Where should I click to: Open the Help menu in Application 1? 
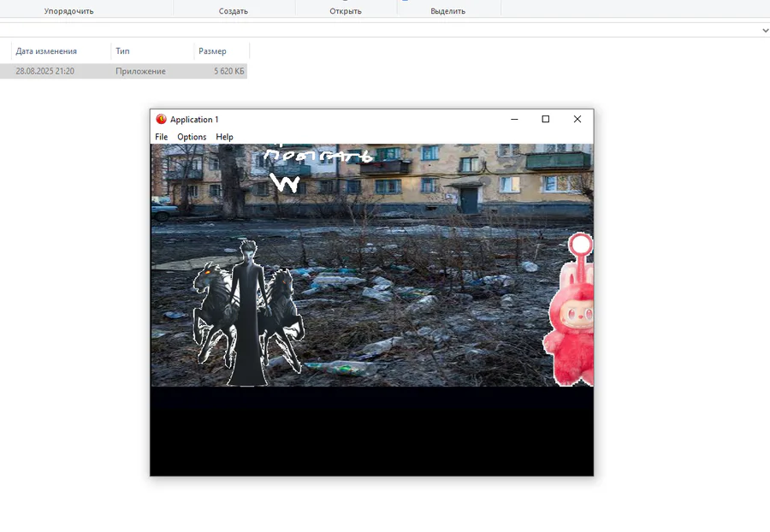tap(224, 137)
